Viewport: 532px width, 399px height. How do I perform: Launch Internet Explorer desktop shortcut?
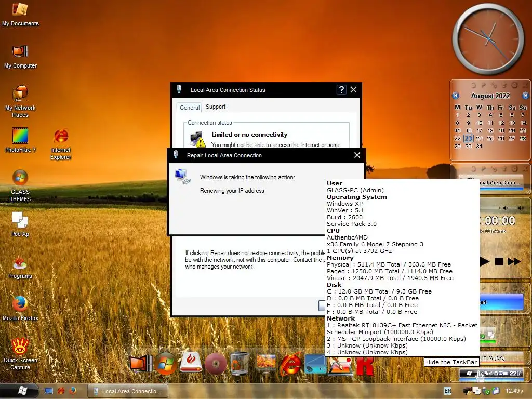click(61, 144)
